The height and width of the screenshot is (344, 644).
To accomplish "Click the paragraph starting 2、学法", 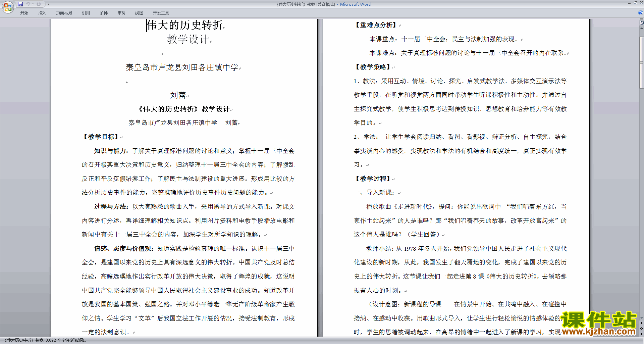I will [460, 151].
